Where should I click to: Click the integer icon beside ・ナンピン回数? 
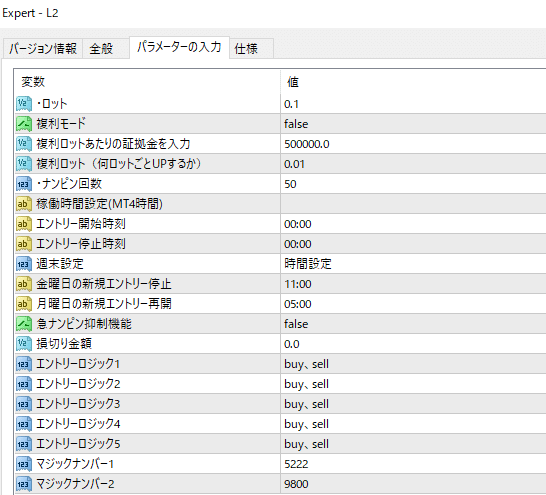coord(24,184)
